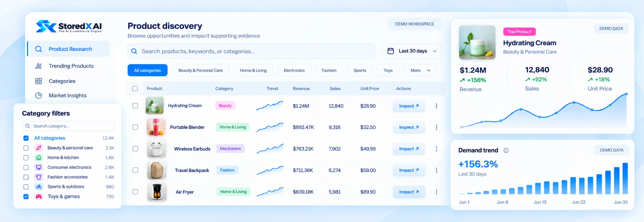Select the Air Fryer row checkbox
This screenshot has width=644, height=222.
pos(135,191)
